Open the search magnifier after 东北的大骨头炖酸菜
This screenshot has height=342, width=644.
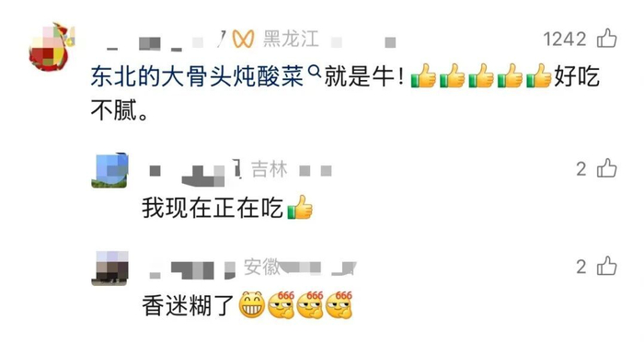coord(315,73)
